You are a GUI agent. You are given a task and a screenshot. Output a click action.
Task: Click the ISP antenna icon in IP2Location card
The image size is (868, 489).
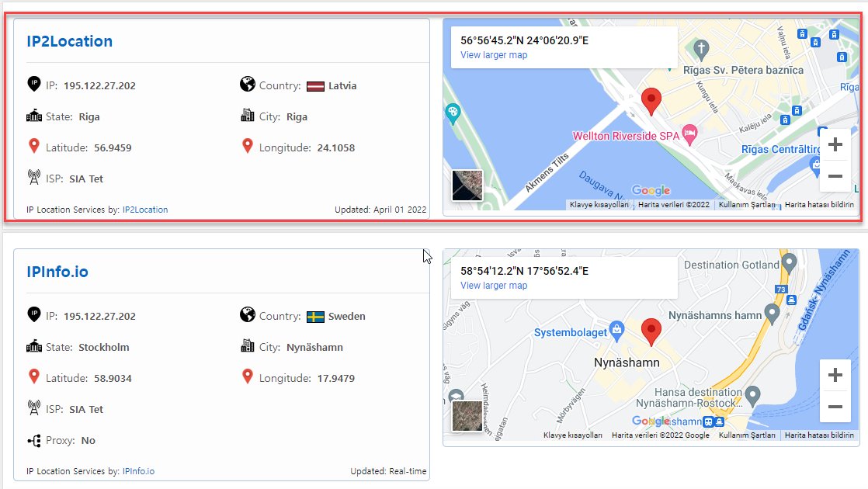(33, 177)
